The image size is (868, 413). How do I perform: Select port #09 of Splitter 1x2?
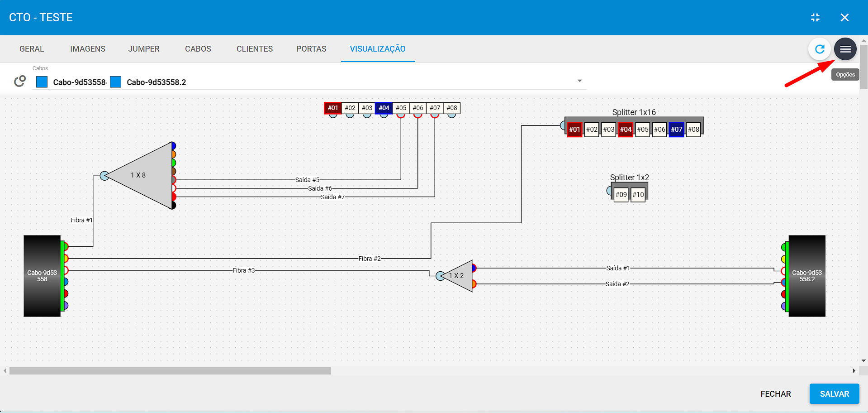coord(621,195)
